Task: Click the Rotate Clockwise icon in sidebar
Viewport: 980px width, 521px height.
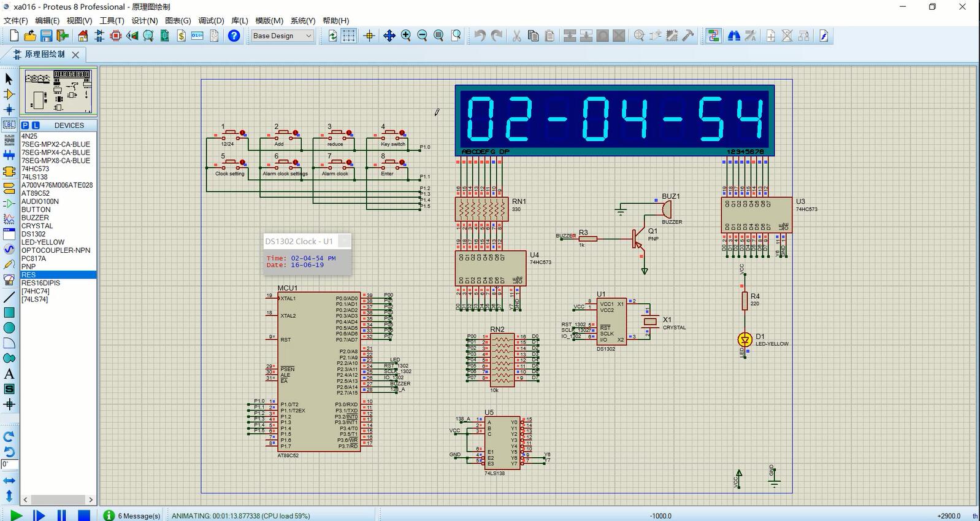Action: (x=9, y=437)
